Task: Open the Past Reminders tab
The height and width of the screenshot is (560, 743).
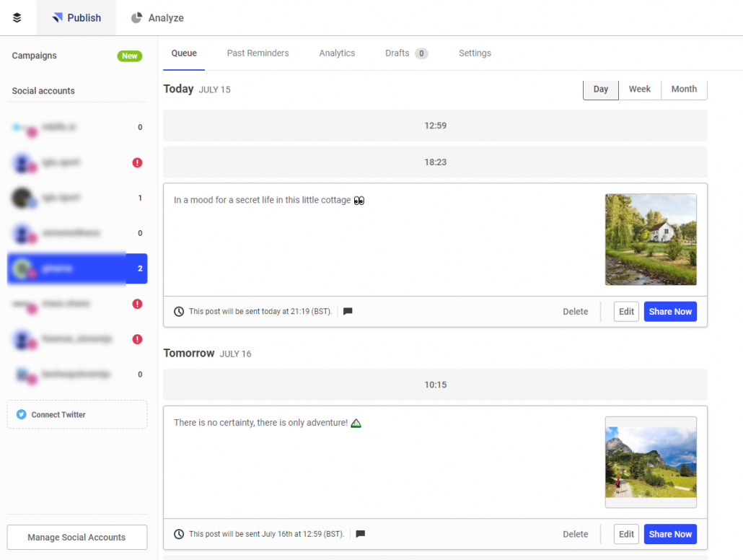Action: click(258, 53)
